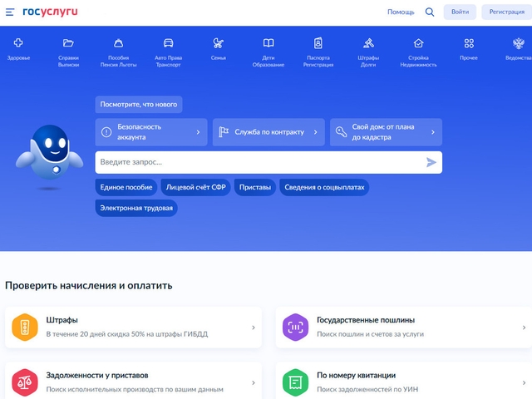Select the Единое пособие suggestion chip
This screenshot has width=532, height=399.
(126, 187)
